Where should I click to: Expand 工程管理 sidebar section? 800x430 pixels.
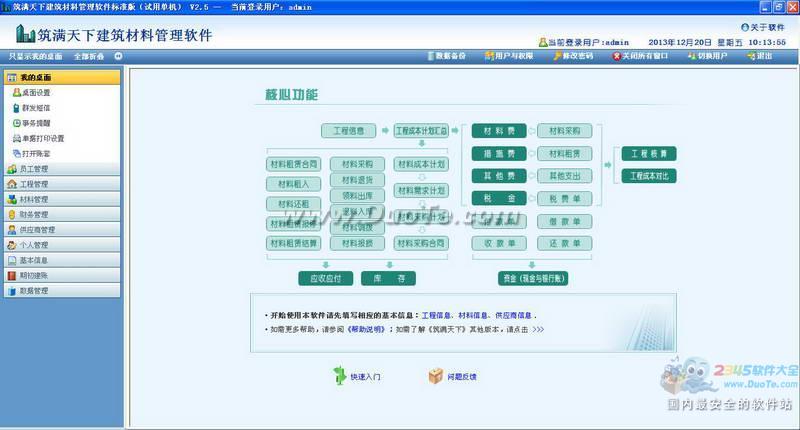[62, 184]
